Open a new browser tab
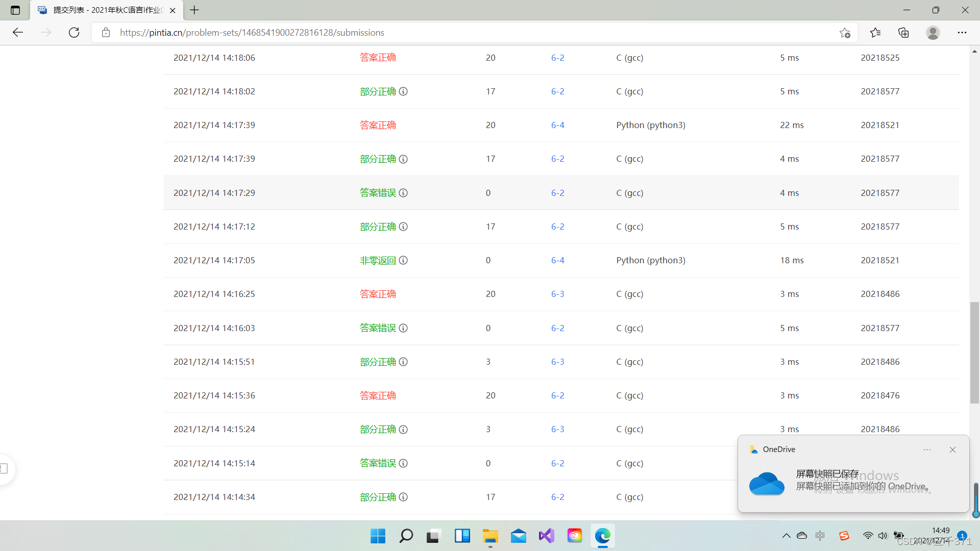Viewport: 980px width, 551px height. [194, 10]
